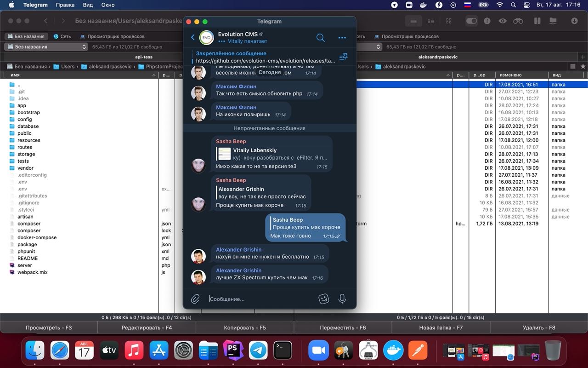Open 'Просмотрщик процессов' in right panel

pos(406,36)
